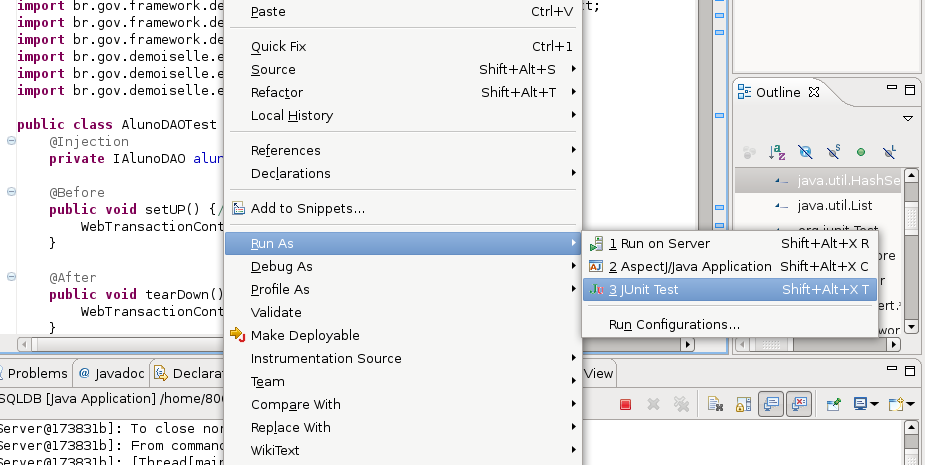Open the Outline view menu triangle
The width and height of the screenshot is (925, 465).
click(x=908, y=118)
